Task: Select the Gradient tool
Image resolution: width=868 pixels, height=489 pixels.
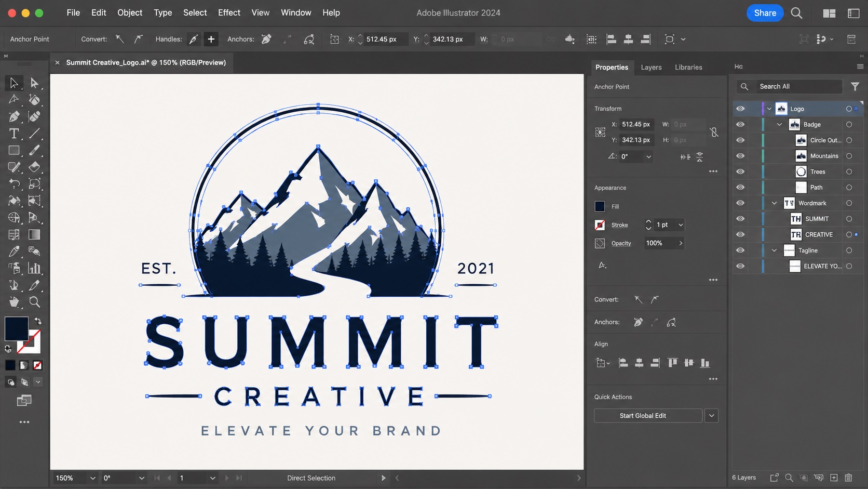Action: coord(34,234)
